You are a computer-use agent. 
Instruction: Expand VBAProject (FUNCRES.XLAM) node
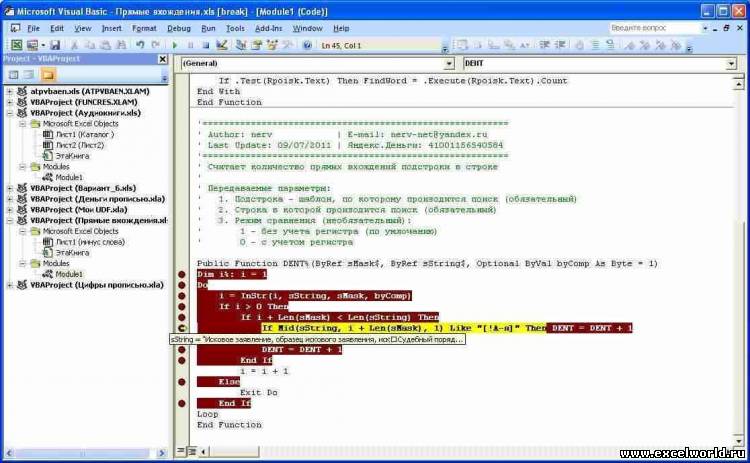pyautogui.click(x=10, y=102)
